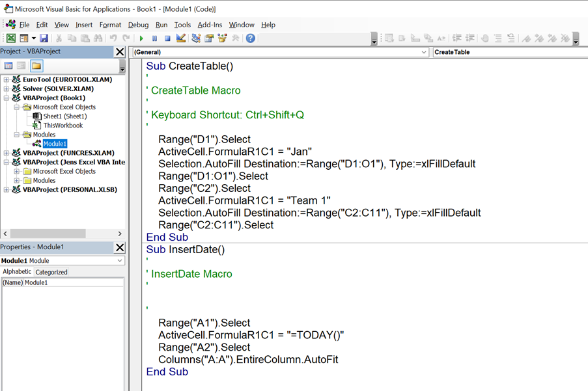Switch to Categorized properties tab
Screen dimensions: 588x391
click(x=51, y=272)
